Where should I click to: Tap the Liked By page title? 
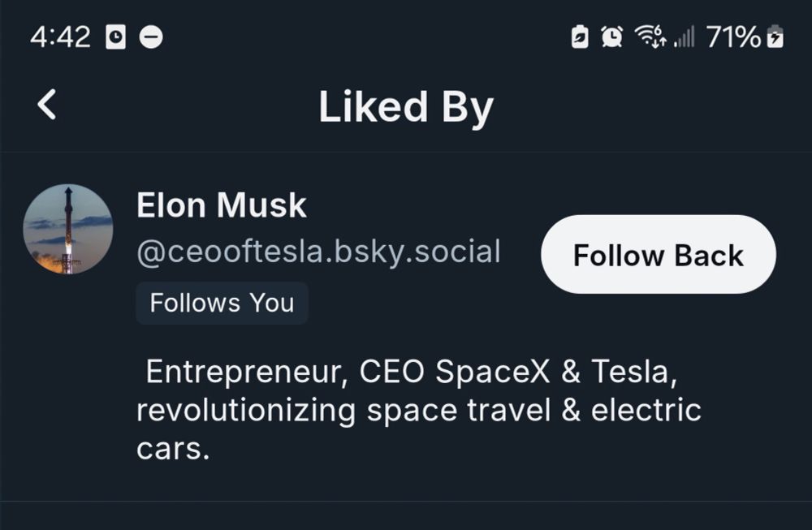coord(406,107)
